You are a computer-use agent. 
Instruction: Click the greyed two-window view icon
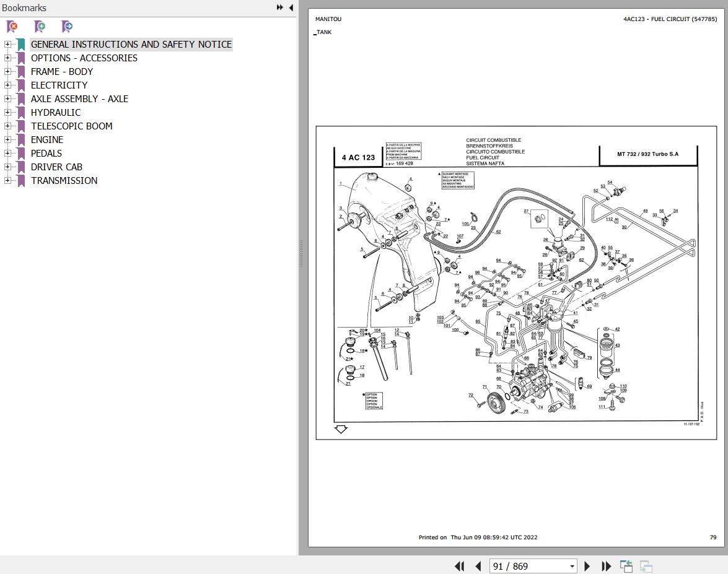click(x=646, y=566)
